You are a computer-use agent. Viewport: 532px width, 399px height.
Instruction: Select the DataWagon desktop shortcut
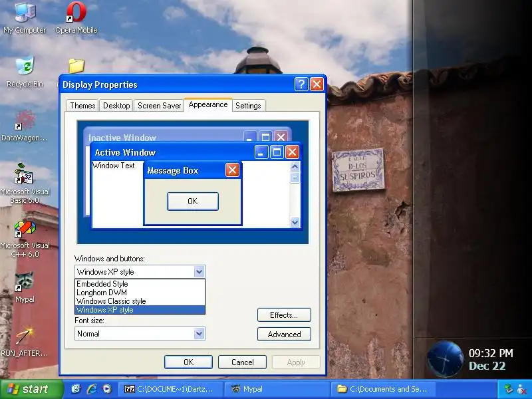25,126
